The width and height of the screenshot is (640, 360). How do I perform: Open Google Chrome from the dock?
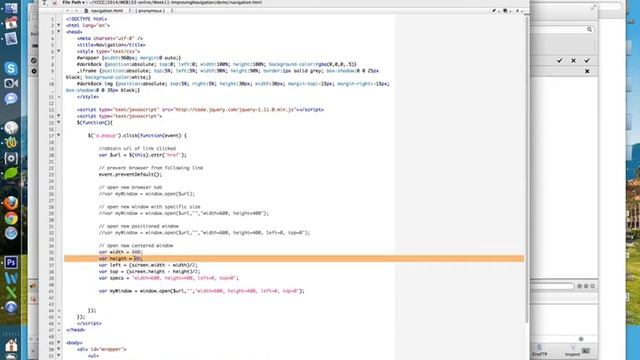[11, 218]
